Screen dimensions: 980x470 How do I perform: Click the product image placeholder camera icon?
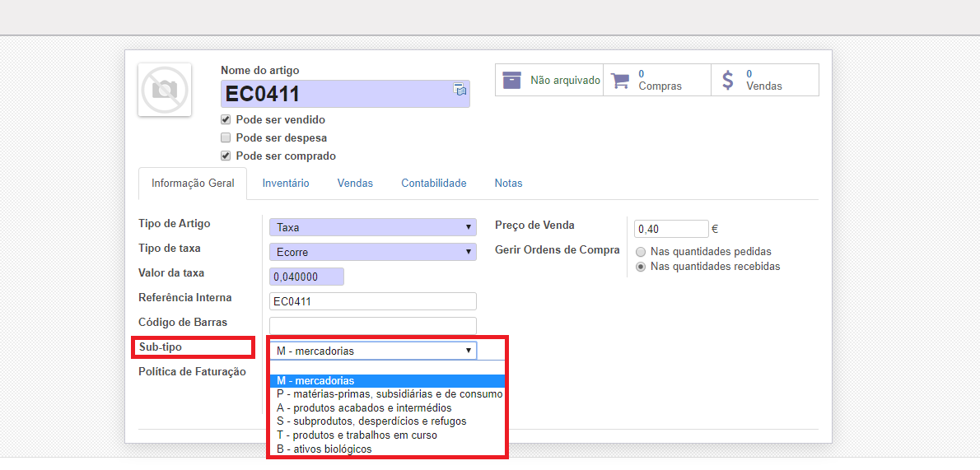pyautogui.click(x=165, y=90)
